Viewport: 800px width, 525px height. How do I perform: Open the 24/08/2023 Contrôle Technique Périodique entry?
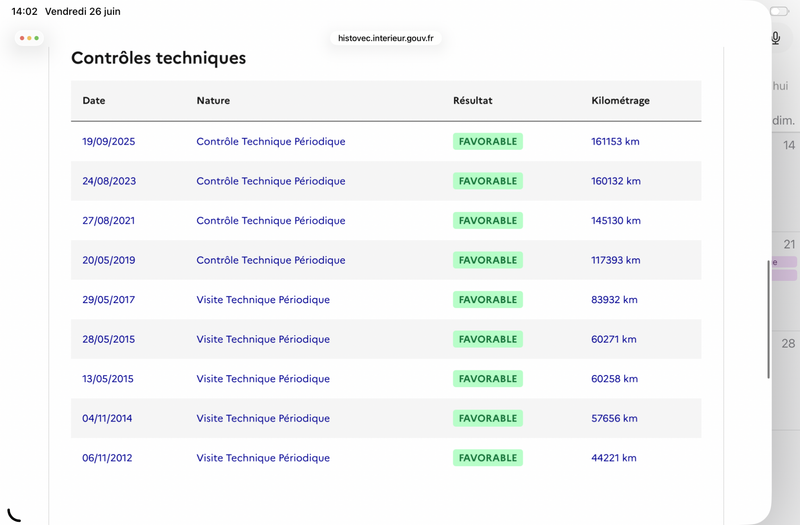click(271, 181)
